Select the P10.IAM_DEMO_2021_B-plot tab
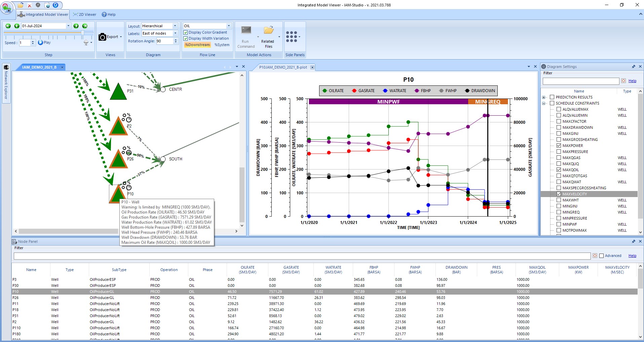 (283, 67)
